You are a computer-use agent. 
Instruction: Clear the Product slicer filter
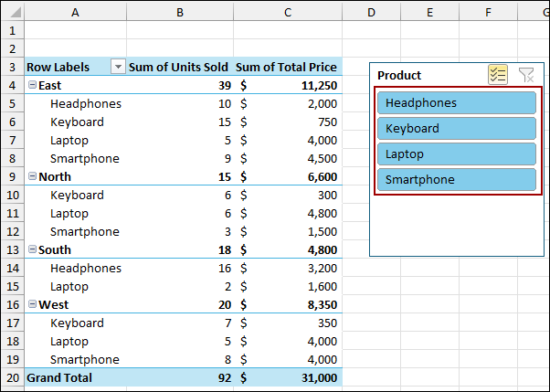[526, 75]
